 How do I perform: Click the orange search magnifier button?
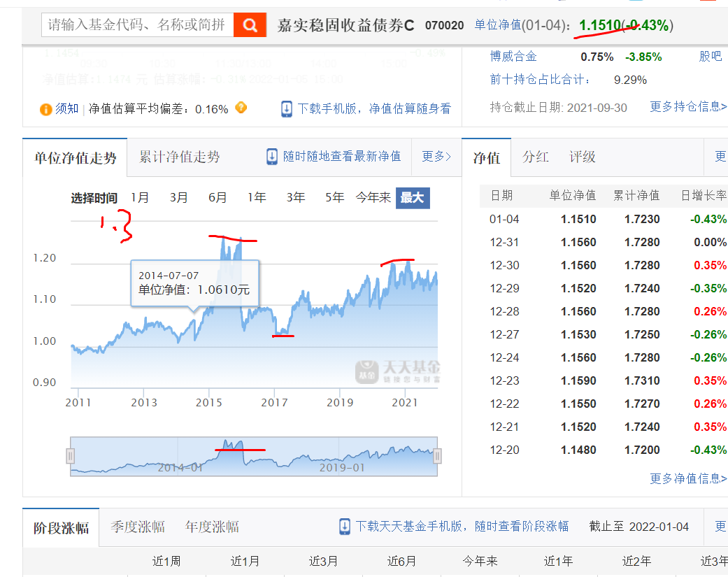click(250, 24)
